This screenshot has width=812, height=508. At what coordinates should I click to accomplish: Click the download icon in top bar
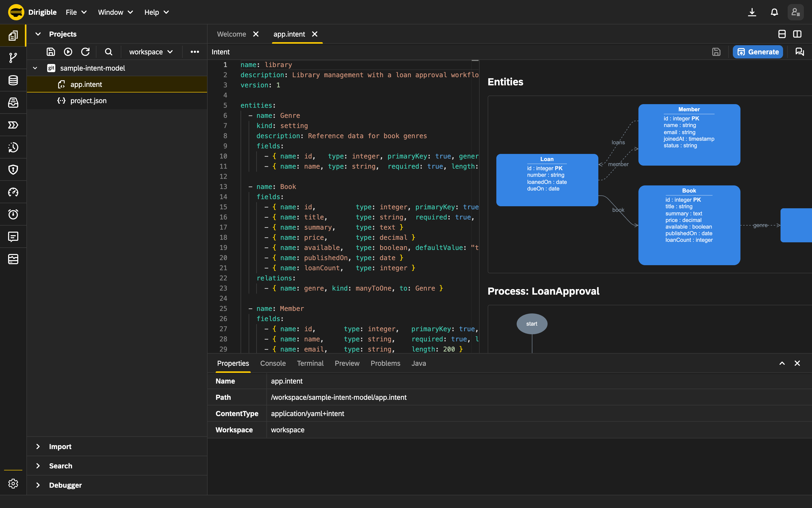pyautogui.click(x=752, y=12)
